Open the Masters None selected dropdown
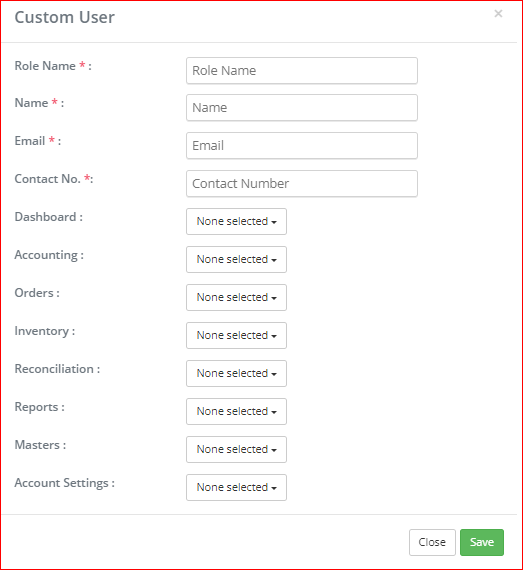The height and width of the screenshot is (570, 523). (x=236, y=449)
